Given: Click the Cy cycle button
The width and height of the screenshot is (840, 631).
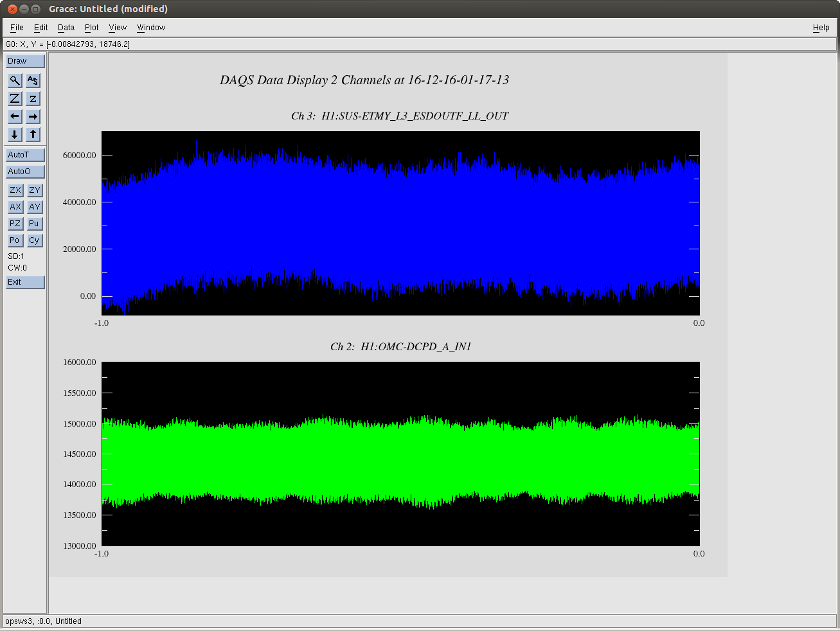Looking at the screenshot, I should (34, 240).
